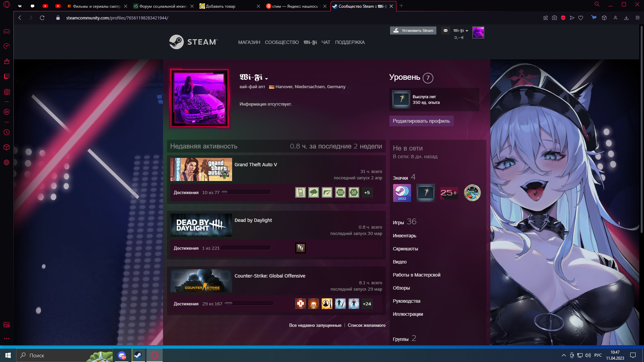Click Редактировать профиль button
Image resolution: width=644 pixels, height=362 pixels.
[421, 121]
